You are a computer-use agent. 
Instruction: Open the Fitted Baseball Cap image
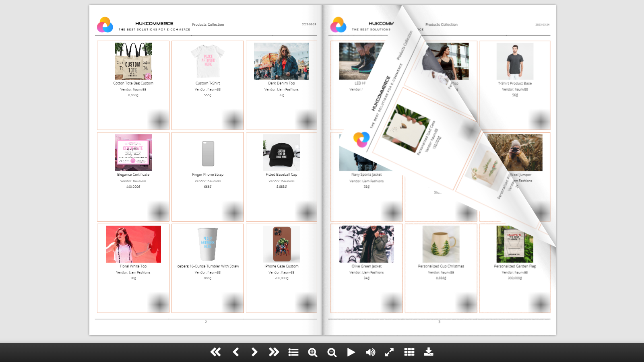[281, 152]
